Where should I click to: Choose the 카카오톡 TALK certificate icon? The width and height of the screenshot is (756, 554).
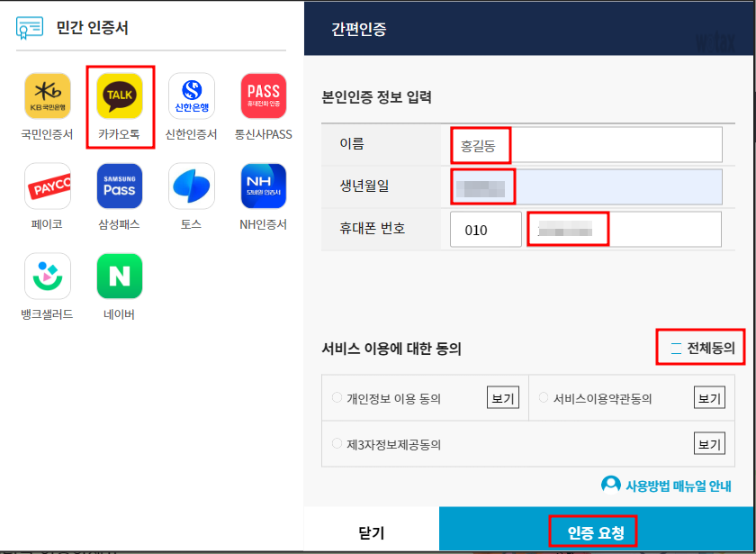[x=120, y=96]
